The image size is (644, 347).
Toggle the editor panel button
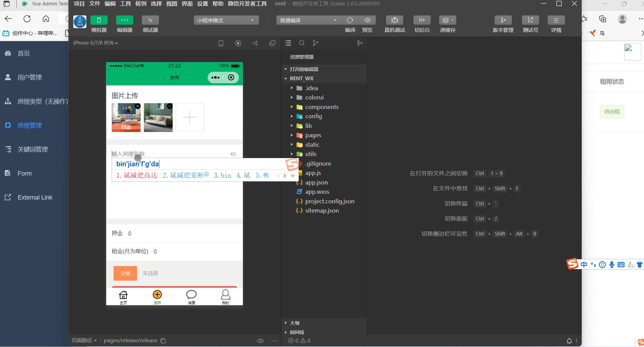click(x=125, y=20)
